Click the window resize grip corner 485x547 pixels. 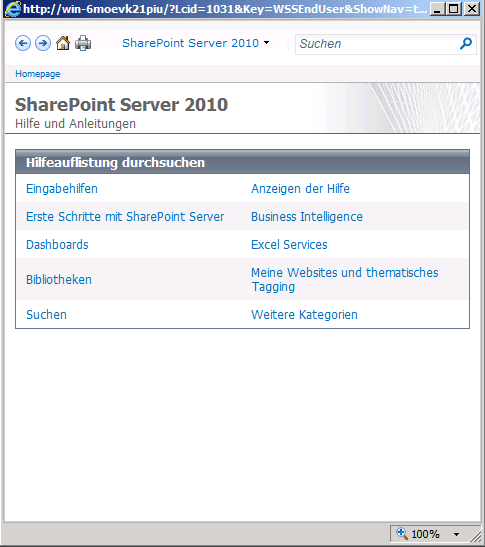click(x=475, y=535)
